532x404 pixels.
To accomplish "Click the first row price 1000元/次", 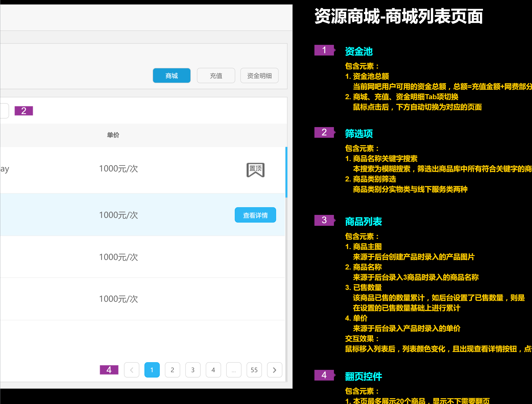I will click(x=118, y=168).
